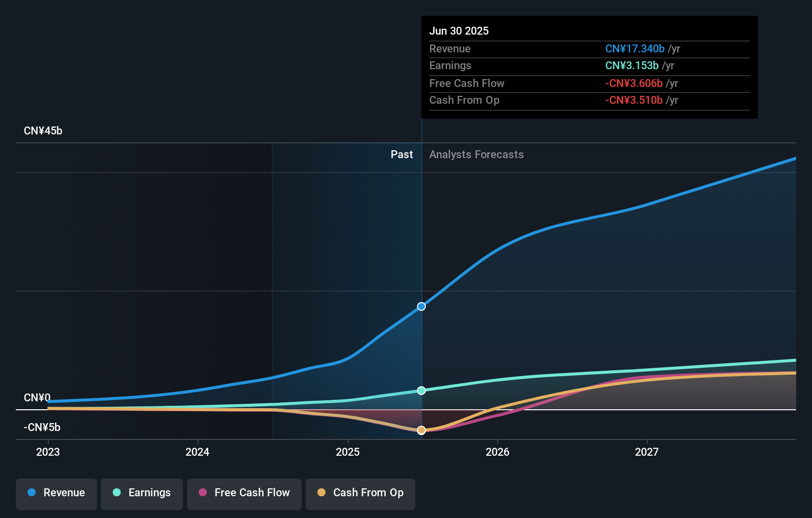Select the Revenue data point marker on the chart
812x518 pixels.
421,306
